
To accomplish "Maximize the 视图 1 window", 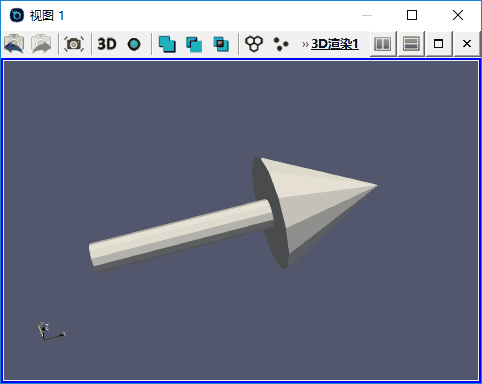I will coord(412,15).
